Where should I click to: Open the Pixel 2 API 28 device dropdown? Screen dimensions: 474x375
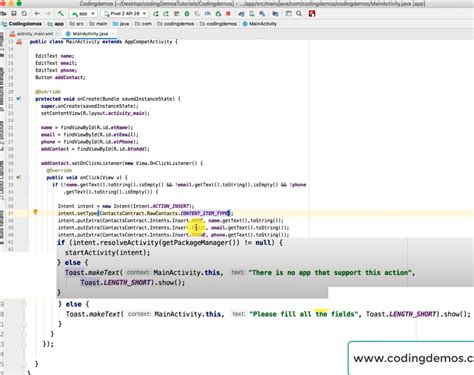[x=125, y=14]
